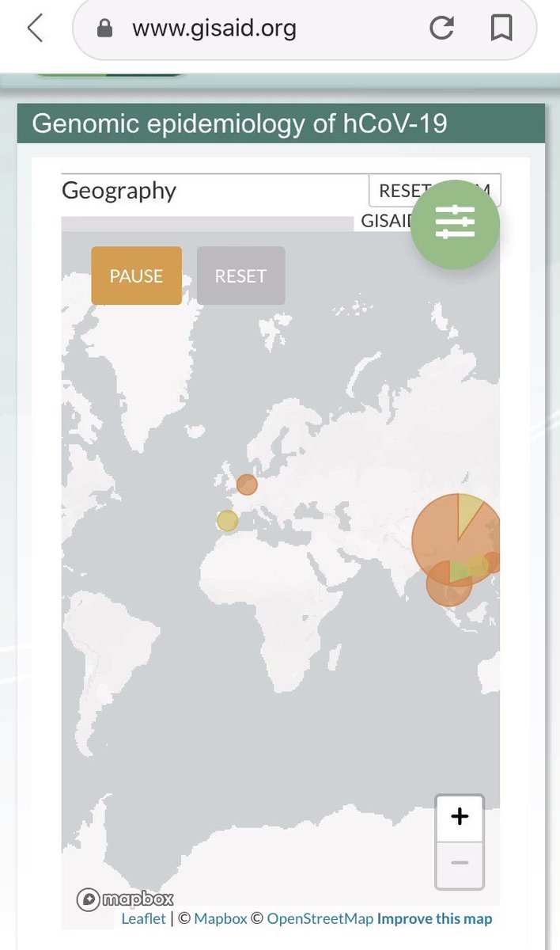The height and width of the screenshot is (950, 560).
Task: Reload the page with the refresh icon
Action: click(442, 28)
